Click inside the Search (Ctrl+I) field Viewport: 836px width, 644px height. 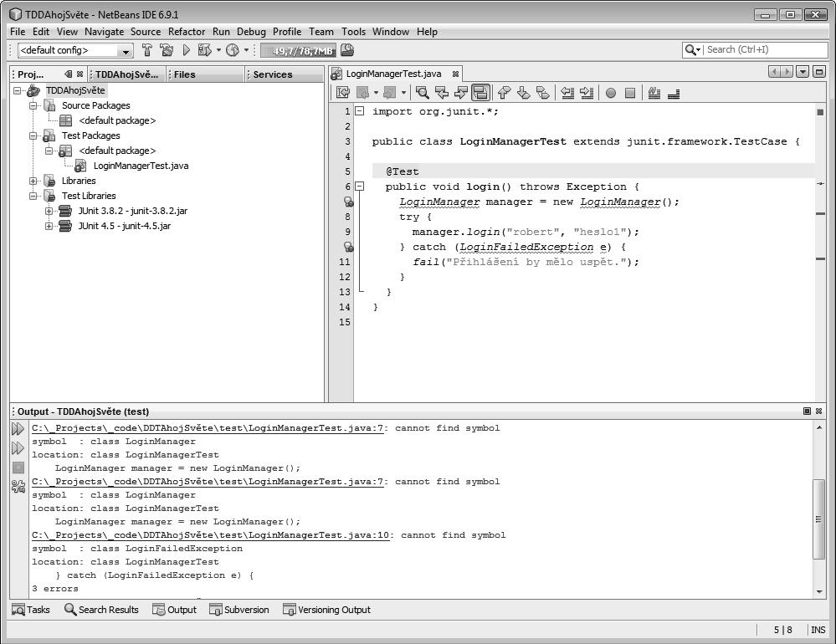click(765, 49)
